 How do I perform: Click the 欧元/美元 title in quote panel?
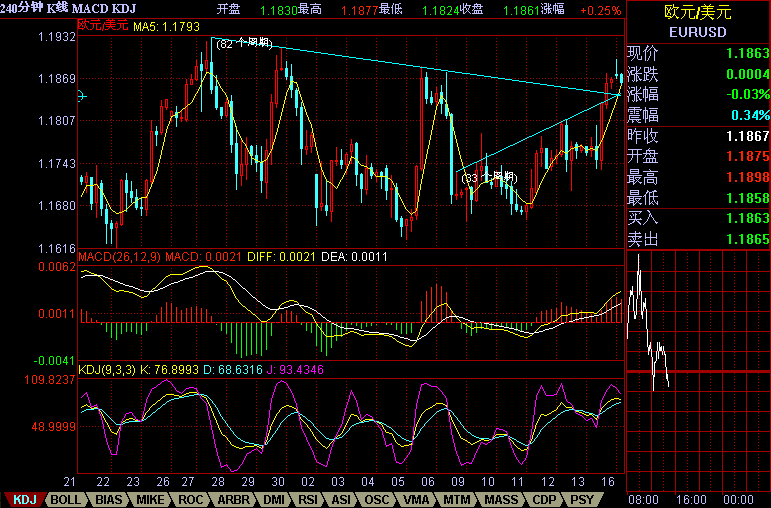point(698,12)
